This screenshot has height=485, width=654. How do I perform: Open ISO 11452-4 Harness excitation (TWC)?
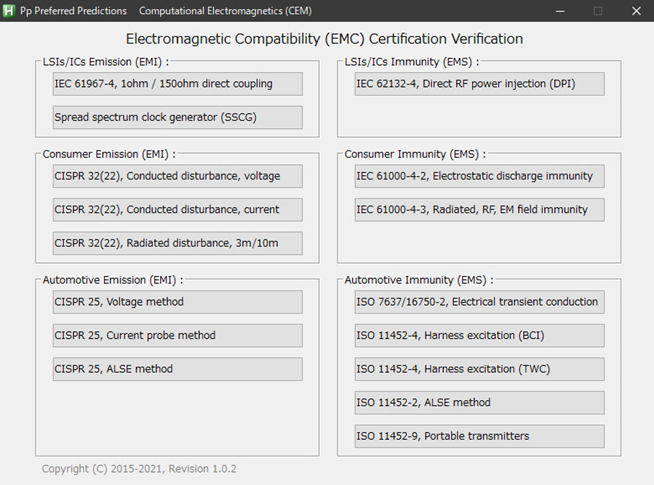[479, 369]
